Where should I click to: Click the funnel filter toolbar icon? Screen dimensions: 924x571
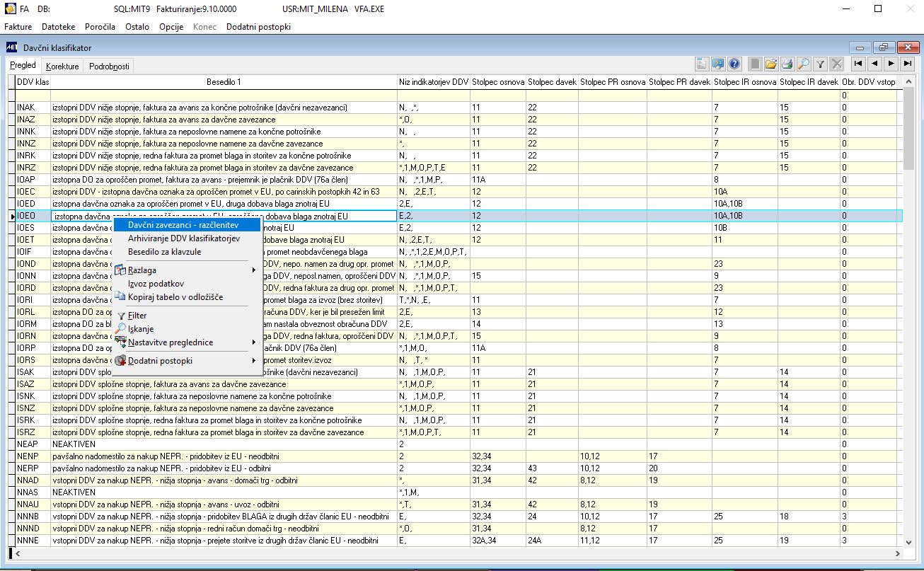coord(821,64)
